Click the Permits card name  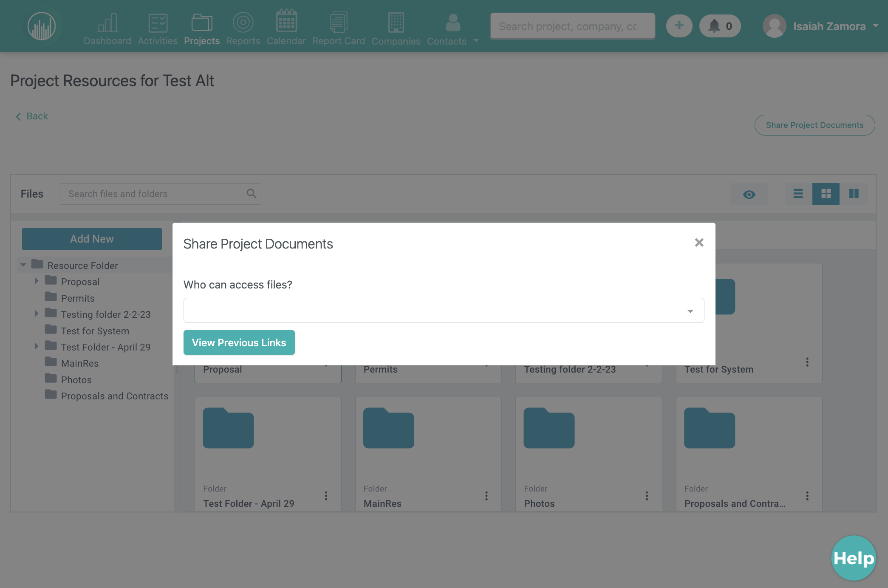[381, 369]
